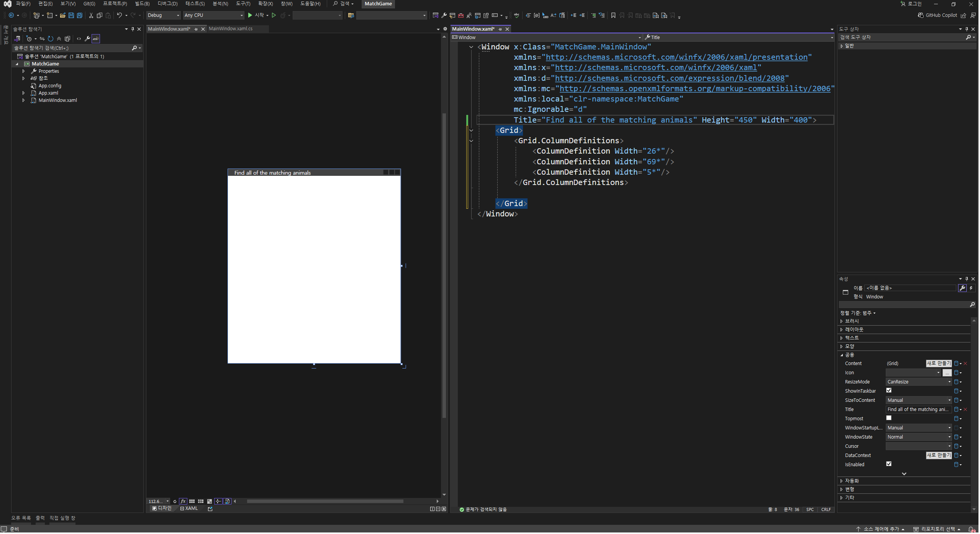This screenshot has width=980, height=534.
Task: Click 새로 만들기 button next to Content
Action: pos(939,364)
